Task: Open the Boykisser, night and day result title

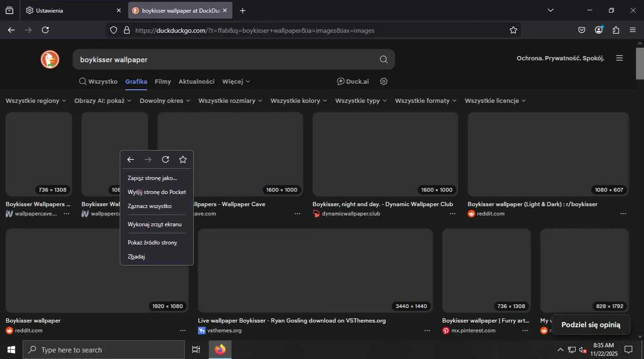Action: pyautogui.click(x=383, y=204)
